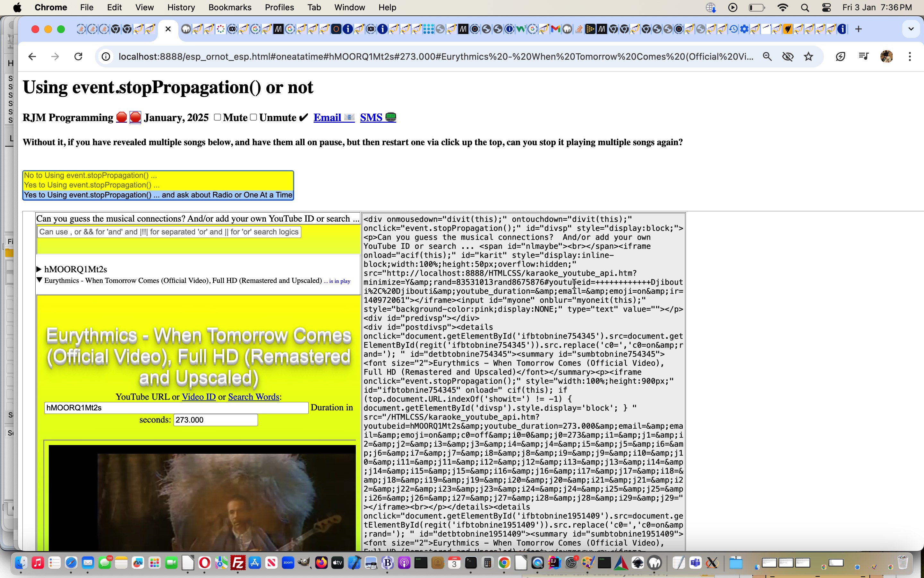Open the performance speedometer icon in toolbar
The height and width of the screenshot is (578, 924).
click(840, 57)
